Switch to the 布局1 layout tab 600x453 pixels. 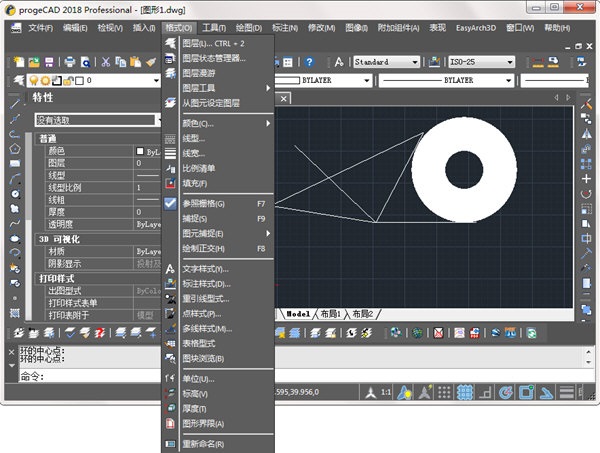[330, 314]
